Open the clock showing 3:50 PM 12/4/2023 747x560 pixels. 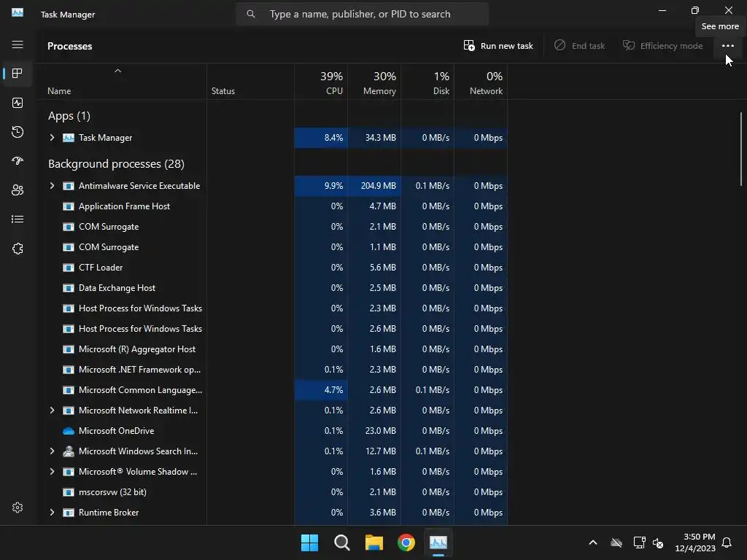pos(695,542)
